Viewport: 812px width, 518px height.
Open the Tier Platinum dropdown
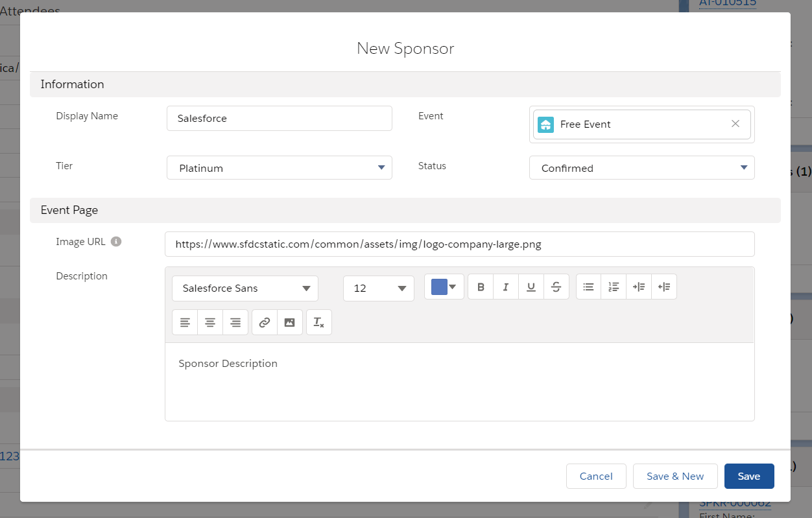click(280, 168)
